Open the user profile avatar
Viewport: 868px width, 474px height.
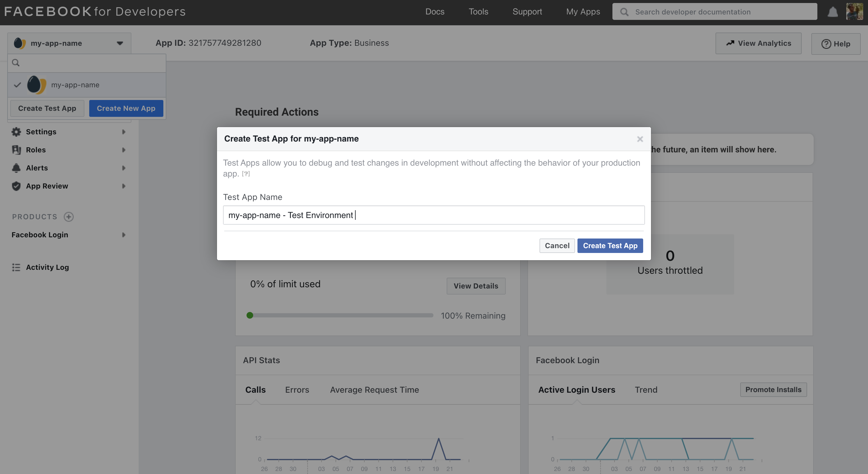(x=854, y=11)
